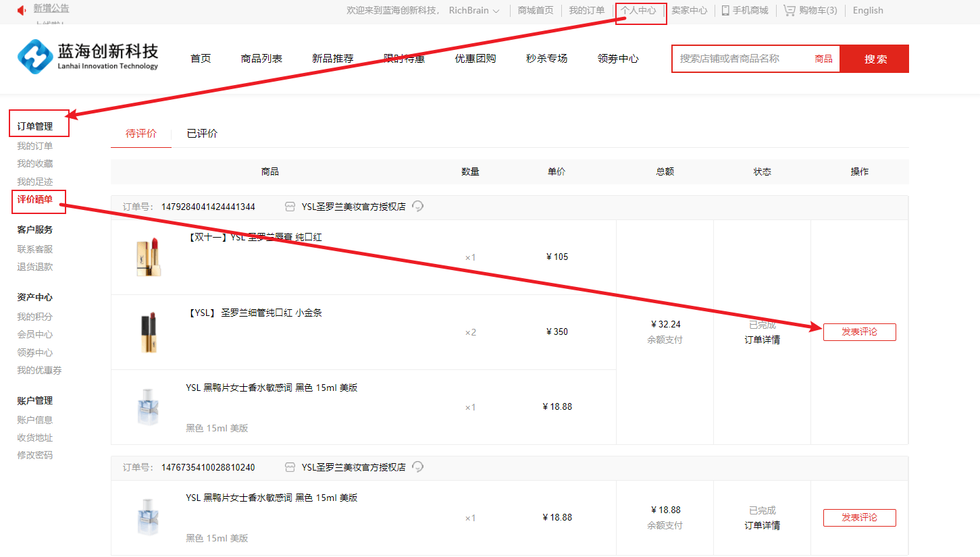Switch to the 待评价 tab
The height and width of the screenshot is (557, 980).
pos(141,133)
